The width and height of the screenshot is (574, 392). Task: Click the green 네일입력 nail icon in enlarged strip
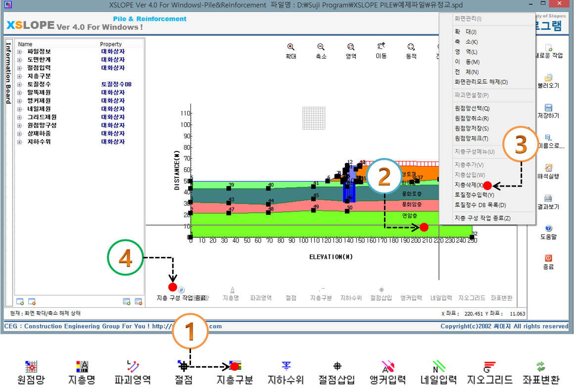[438, 366]
